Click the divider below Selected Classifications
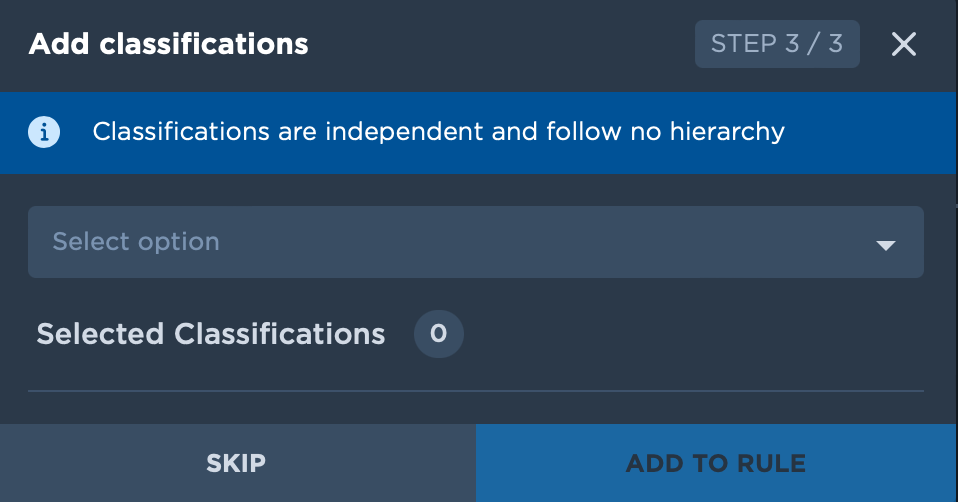The height and width of the screenshot is (502, 958). point(476,391)
